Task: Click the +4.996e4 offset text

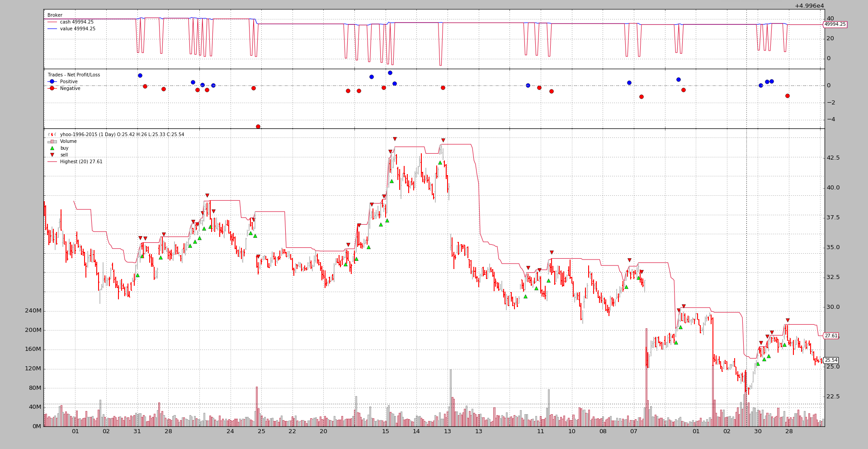Action: 809,6
